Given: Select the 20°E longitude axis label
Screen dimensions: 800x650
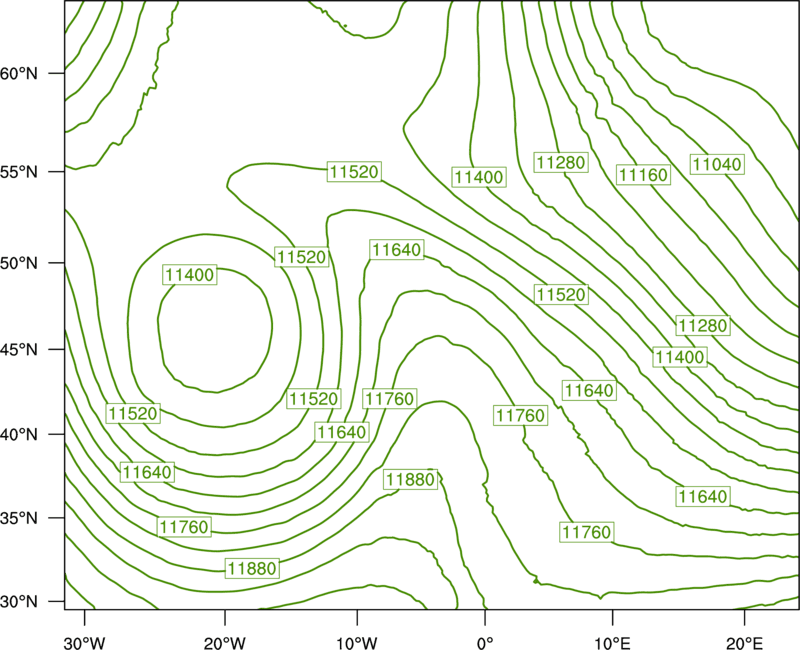Looking at the screenshot, I should tap(744, 643).
